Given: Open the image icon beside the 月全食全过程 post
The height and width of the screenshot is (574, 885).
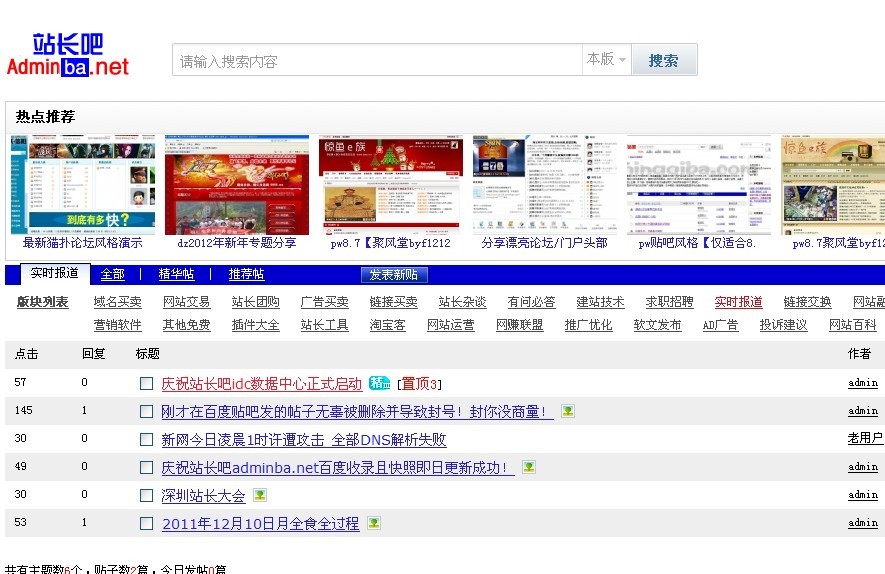Looking at the screenshot, I should pyautogui.click(x=374, y=523).
